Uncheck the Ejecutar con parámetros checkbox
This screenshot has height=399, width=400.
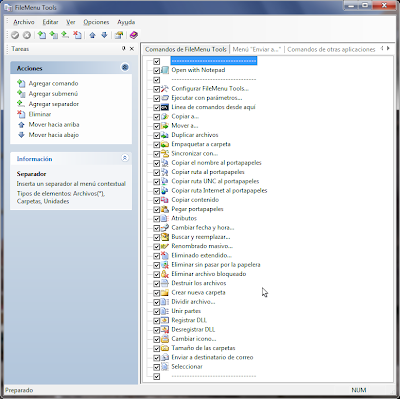(x=157, y=98)
